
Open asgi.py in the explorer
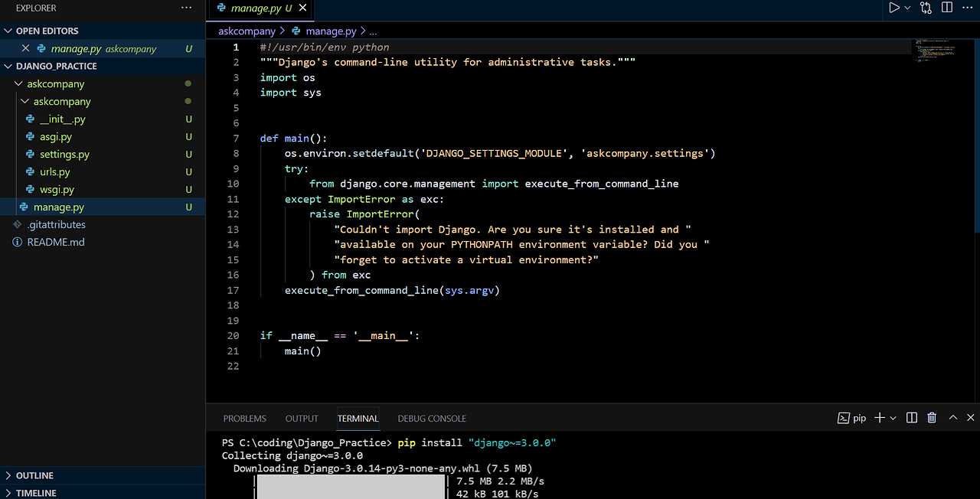(x=56, y=136)
